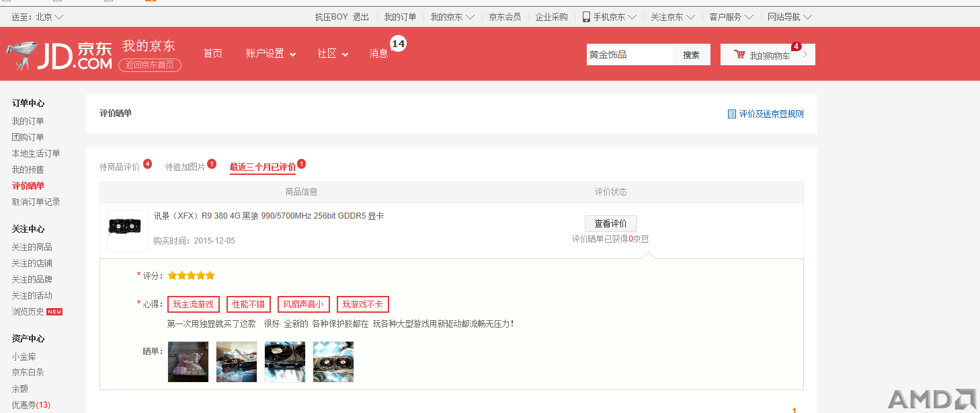Open 余额 in the sidebar
Image resolution: width=980 pixels, height=413 pixels.
coord(20,389)
